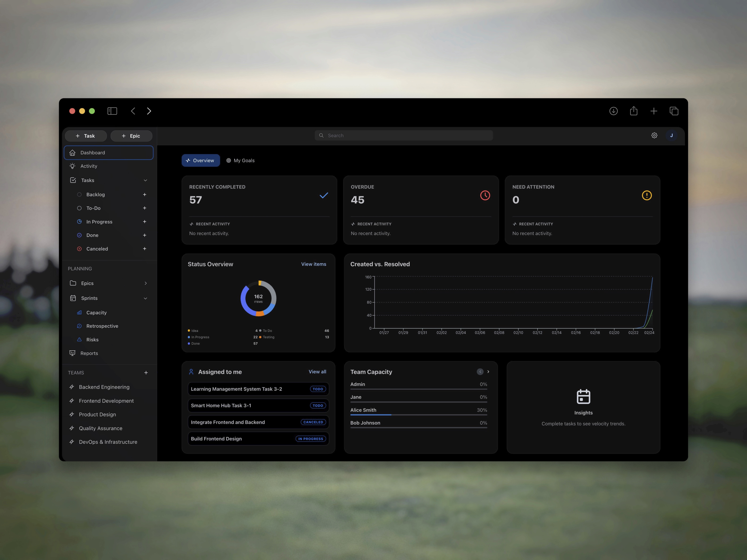The image size is (747, 560).
Task: Switch to the My Goals tab
Action: (x=240, y=160)
